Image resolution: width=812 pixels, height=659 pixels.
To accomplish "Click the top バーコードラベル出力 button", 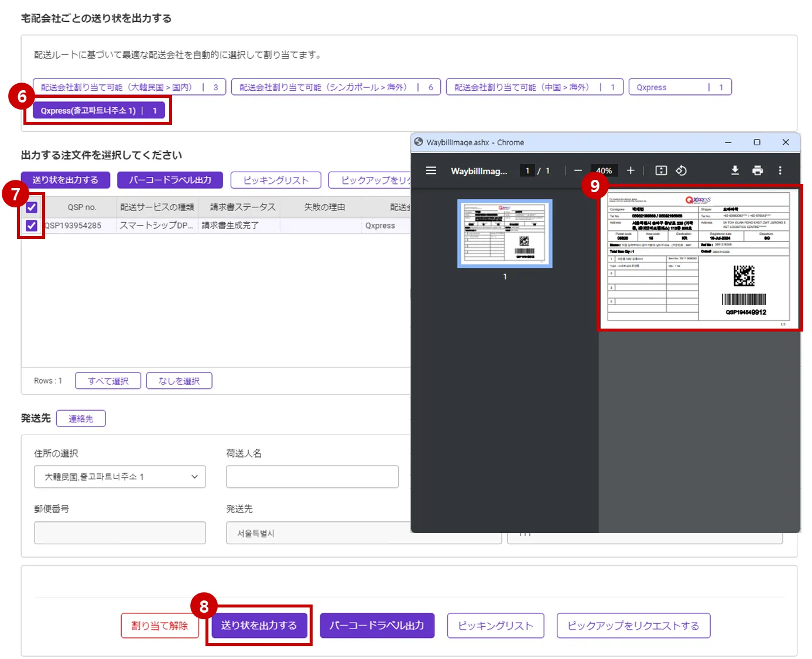I will point(170,180).
